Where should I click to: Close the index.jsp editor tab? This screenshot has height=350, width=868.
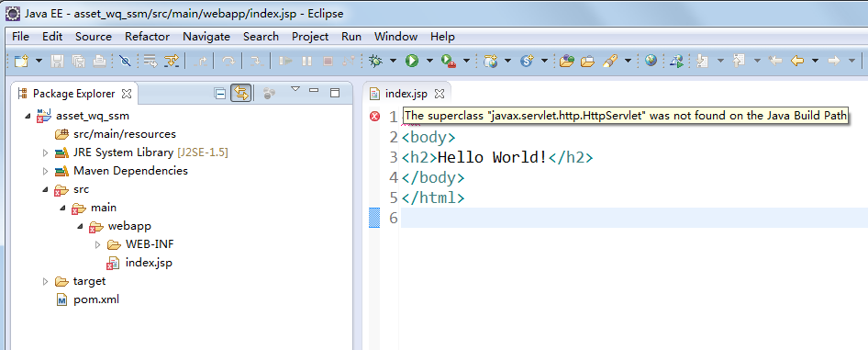pos(439,94)
